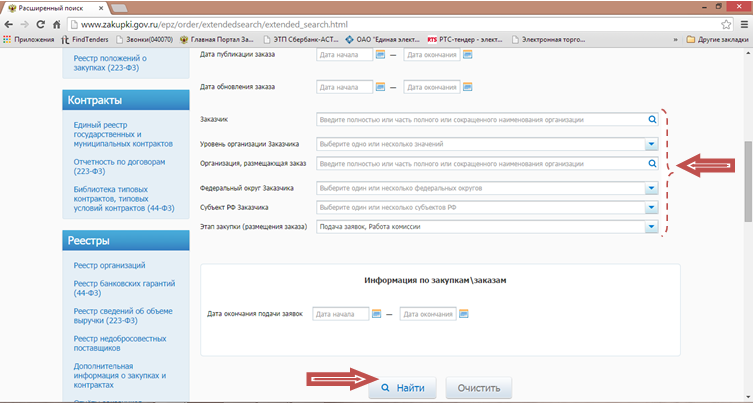Image resolution: width=753 pixels, height=403 pixels.
Task: Click the Заказчик name input field
Action: 480,120
